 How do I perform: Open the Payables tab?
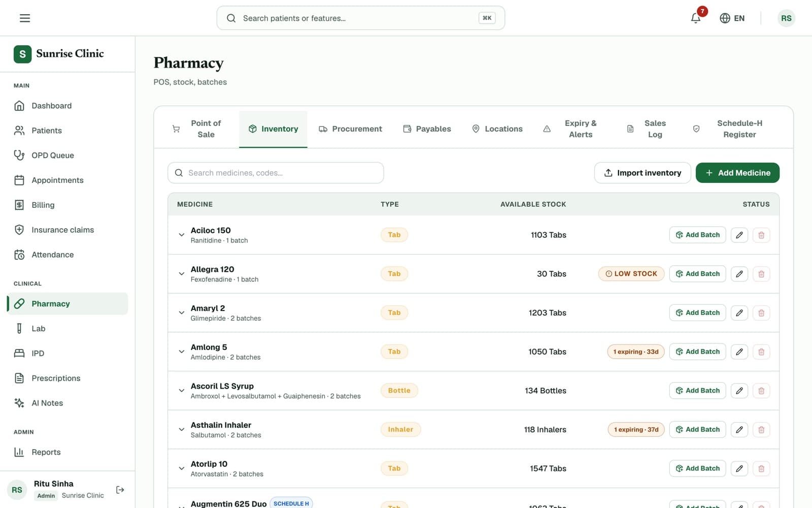coord(427,129)
